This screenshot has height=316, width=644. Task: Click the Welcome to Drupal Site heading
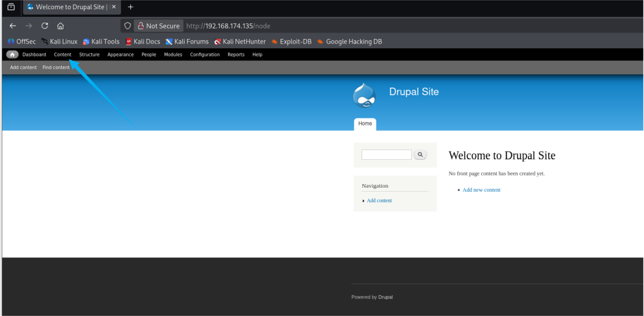[502, 155]
